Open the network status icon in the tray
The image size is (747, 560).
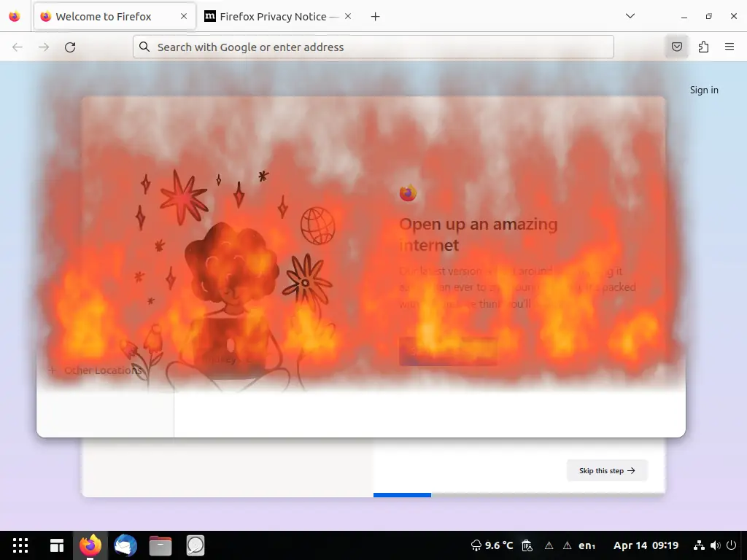[699, 545]
